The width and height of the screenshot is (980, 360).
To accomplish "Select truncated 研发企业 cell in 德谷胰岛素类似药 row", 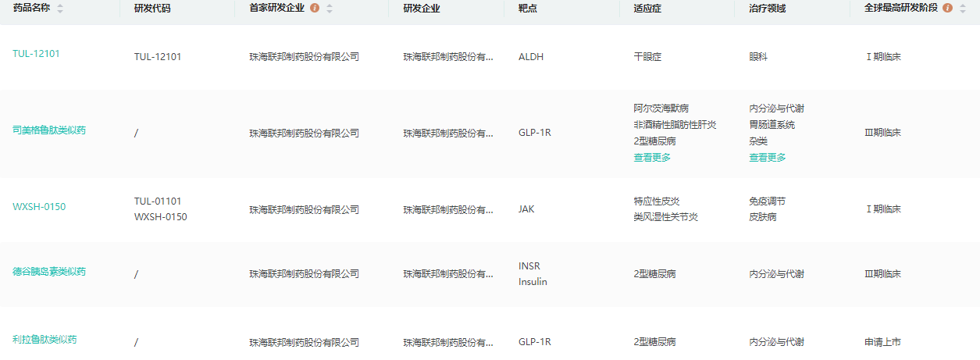I will [x=448, y=274].
